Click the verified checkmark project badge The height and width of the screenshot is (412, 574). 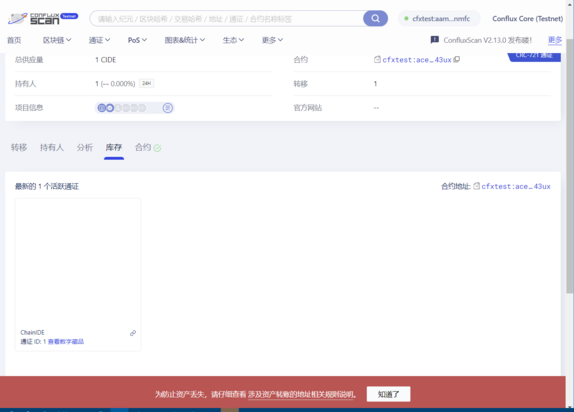point(110,108)
